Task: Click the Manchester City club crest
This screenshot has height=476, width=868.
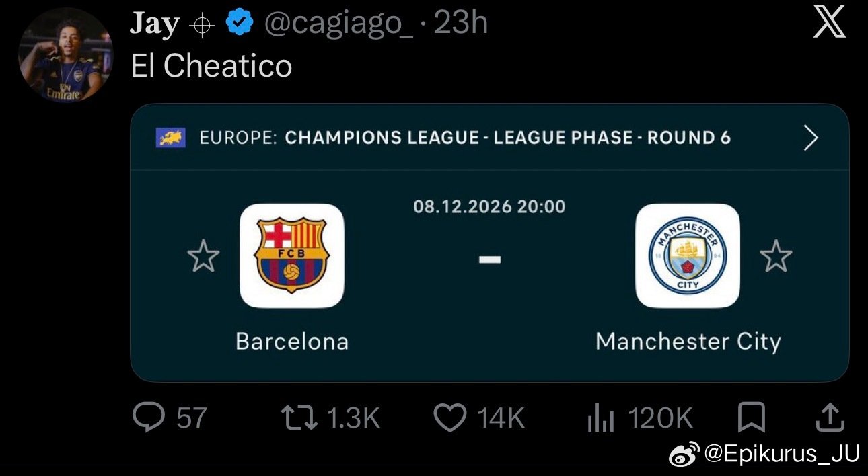Action: point(687,255)
